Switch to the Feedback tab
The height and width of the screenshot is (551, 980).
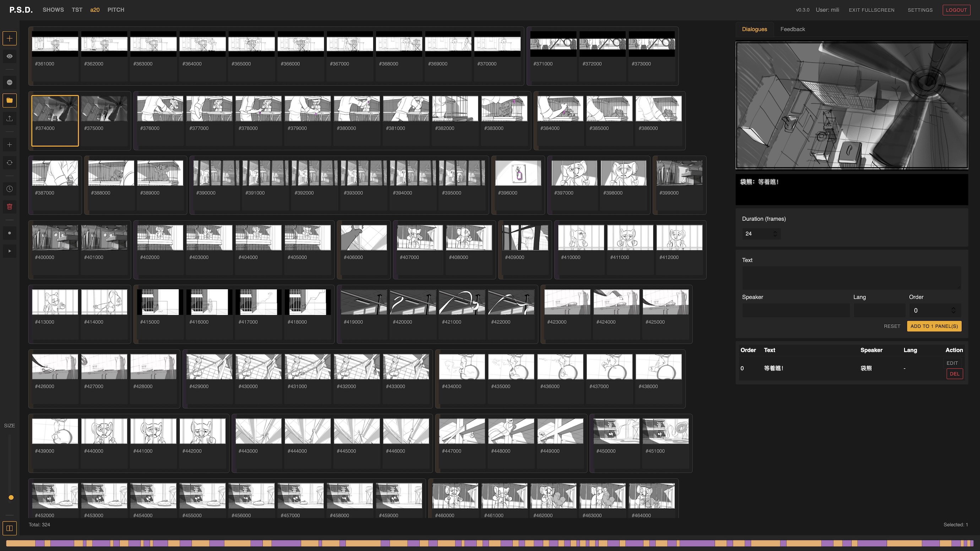(x=793, y=29)
